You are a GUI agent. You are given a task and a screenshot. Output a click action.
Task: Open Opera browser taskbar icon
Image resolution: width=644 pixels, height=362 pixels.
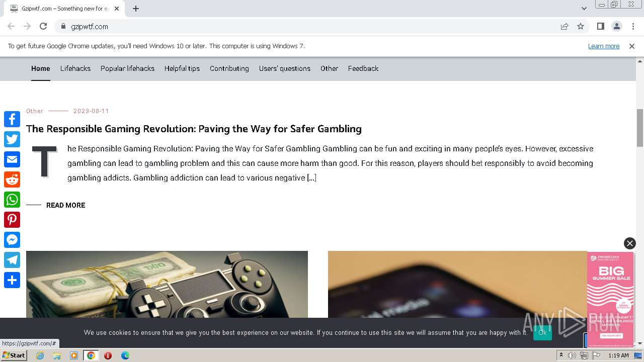tap(108, 355)
